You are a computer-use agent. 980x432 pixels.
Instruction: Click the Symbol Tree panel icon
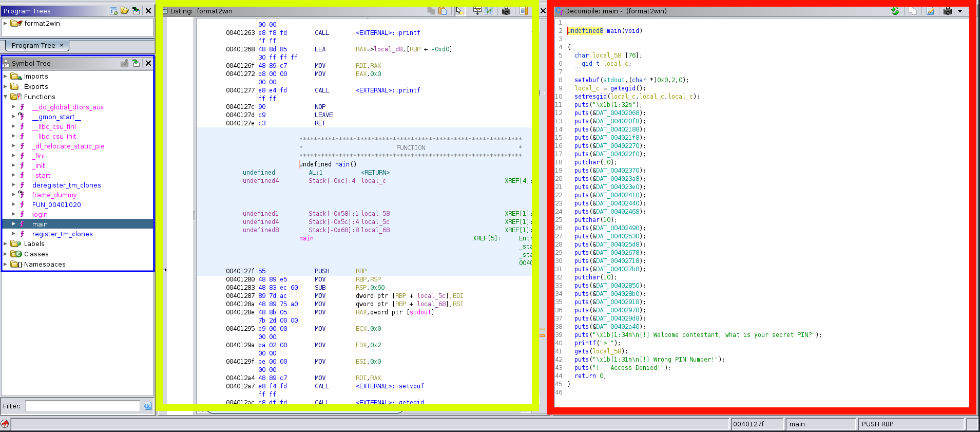(x=6, y=63)
